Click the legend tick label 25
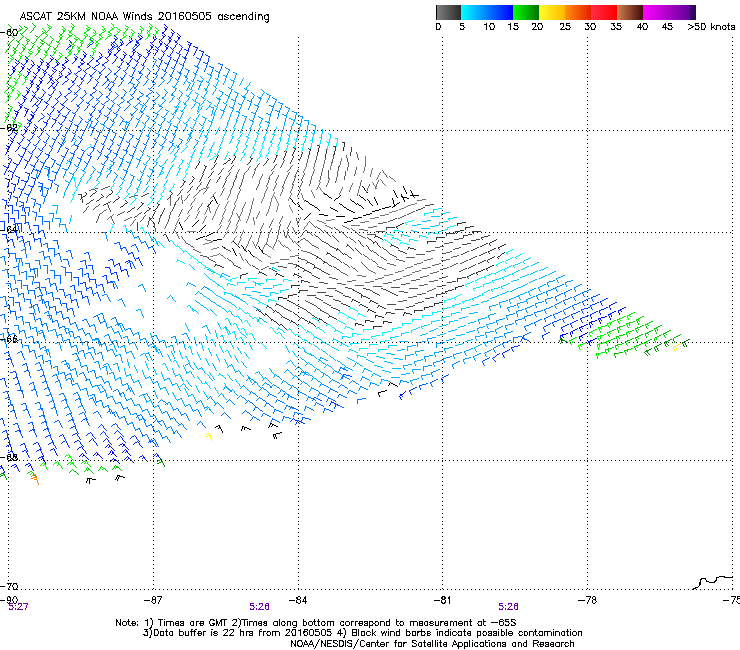Viewport: 740px width, 650px height. (x=565, y=27)
